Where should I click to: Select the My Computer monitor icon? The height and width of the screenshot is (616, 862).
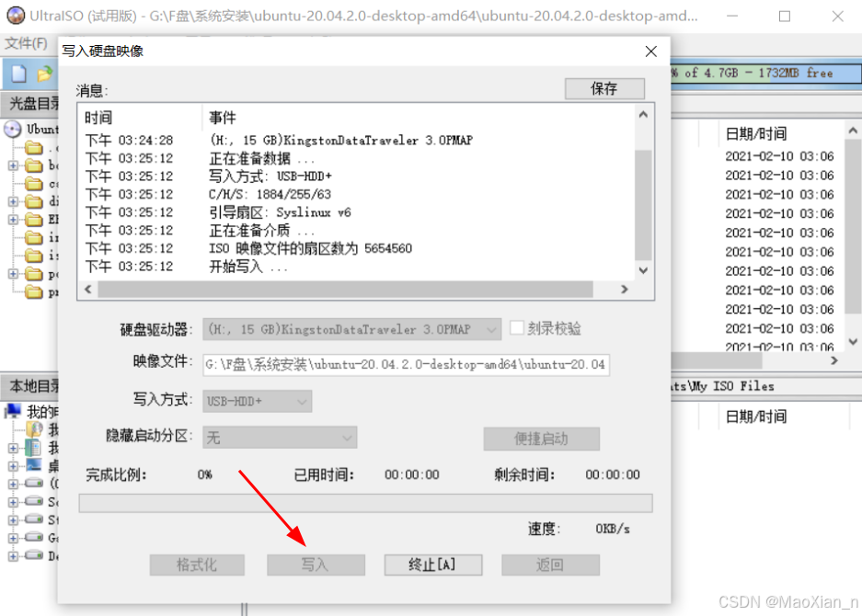[x=13, y=410]
